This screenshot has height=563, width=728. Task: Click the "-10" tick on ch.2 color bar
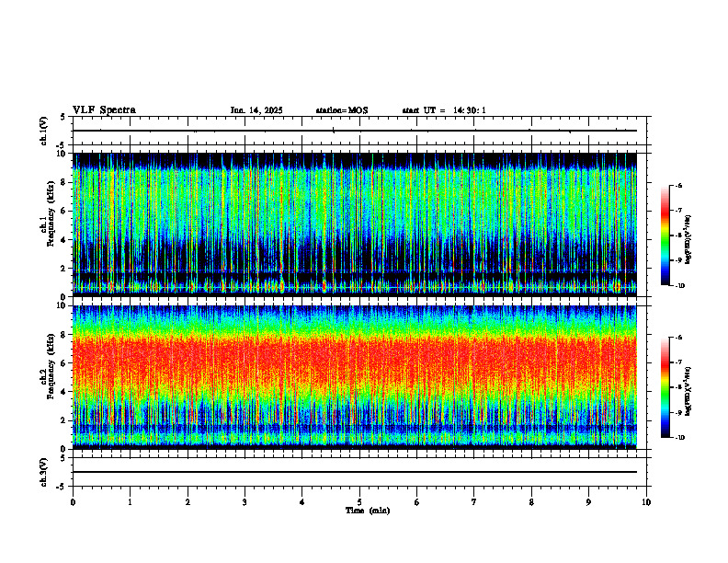(x=679, y=438)
